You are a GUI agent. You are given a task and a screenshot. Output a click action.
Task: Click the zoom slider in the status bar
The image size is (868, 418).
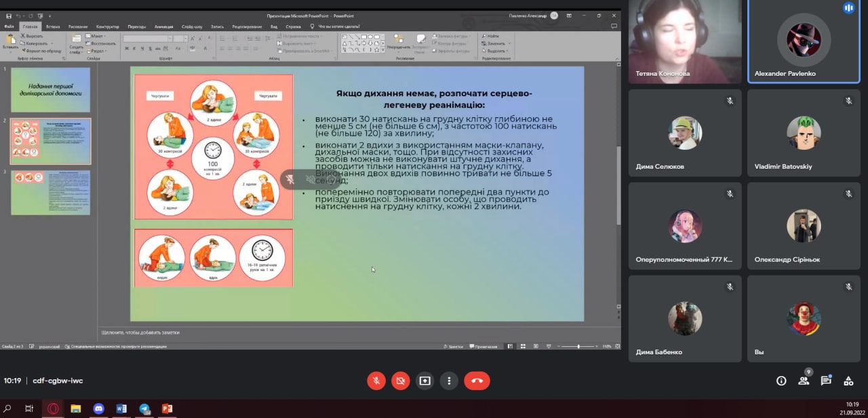click(577, 346)
